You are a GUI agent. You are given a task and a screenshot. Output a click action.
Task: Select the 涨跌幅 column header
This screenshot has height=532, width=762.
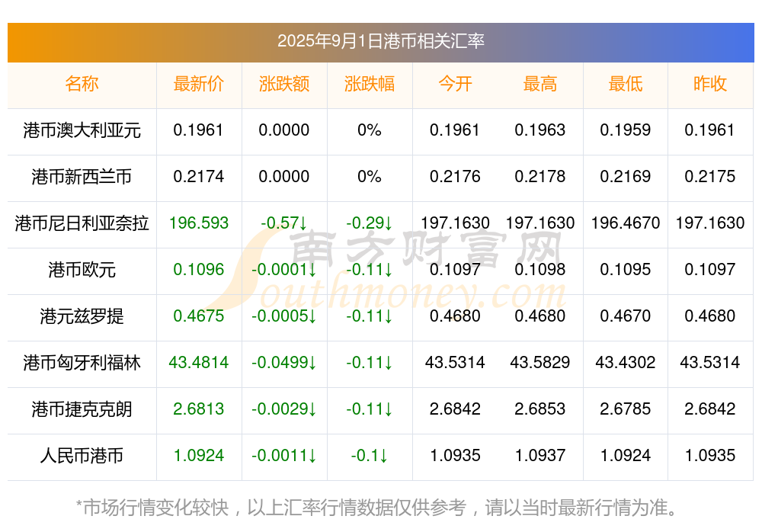[x=370, y=84]
